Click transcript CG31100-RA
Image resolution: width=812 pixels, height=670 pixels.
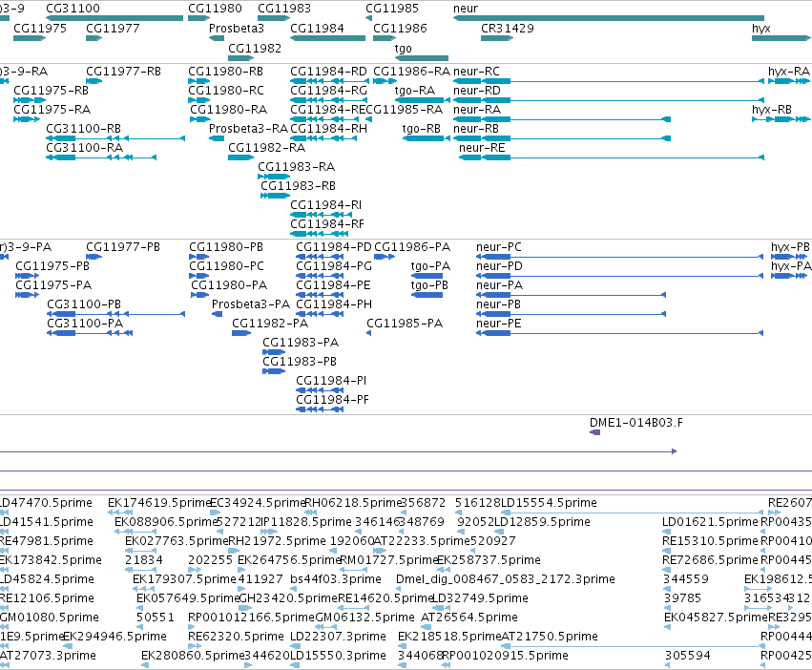click(84, 148)
